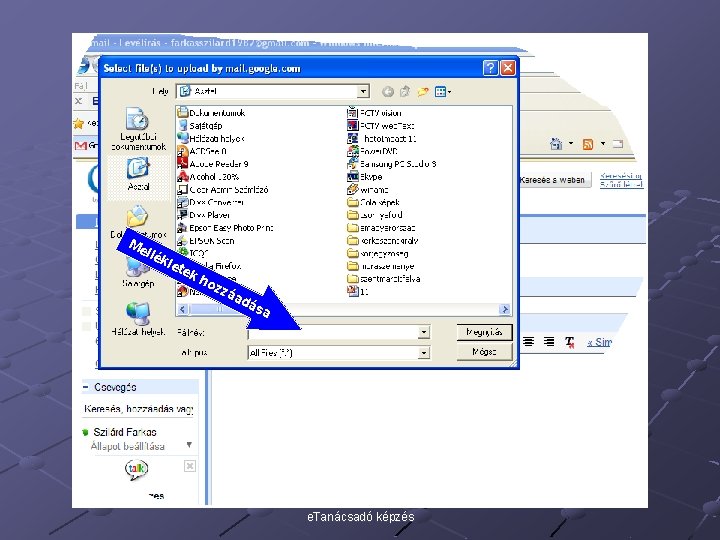Screen dimensions: 720x540
Task: Select the PowerDVD shortcut
Action: coord(373,151)
